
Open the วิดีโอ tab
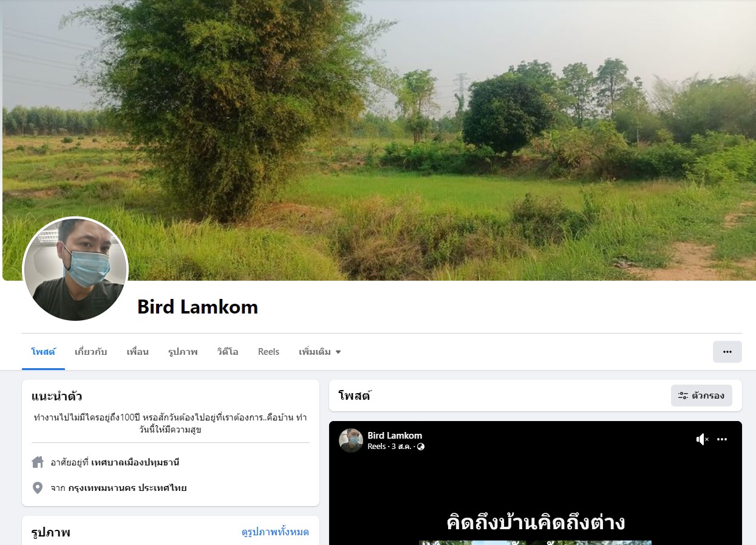click(228, 352)
